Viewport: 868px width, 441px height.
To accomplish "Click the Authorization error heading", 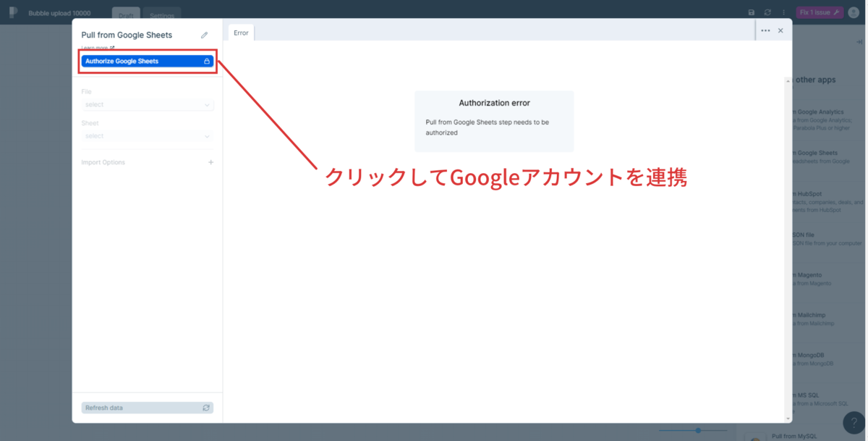I will (x=494, y=103).
